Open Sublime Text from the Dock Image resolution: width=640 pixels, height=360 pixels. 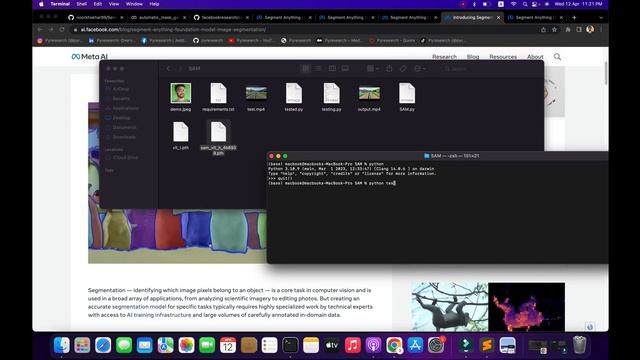point(487,346)
